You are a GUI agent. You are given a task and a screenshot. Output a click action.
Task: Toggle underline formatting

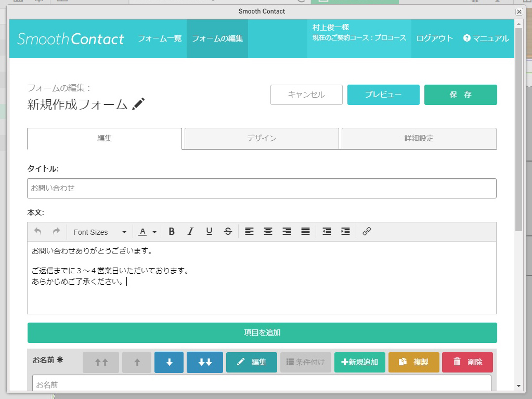pos(209,231)
